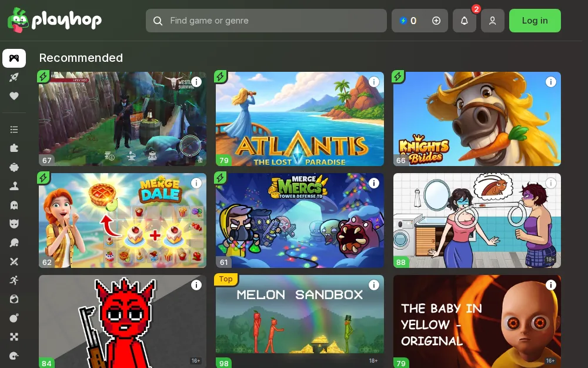Click the 79 rating badge on Baby in Yellow

tap(401, 363)
